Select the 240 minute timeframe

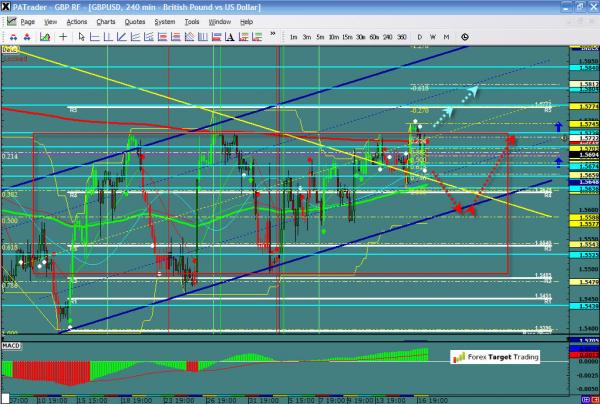(388, 37)
